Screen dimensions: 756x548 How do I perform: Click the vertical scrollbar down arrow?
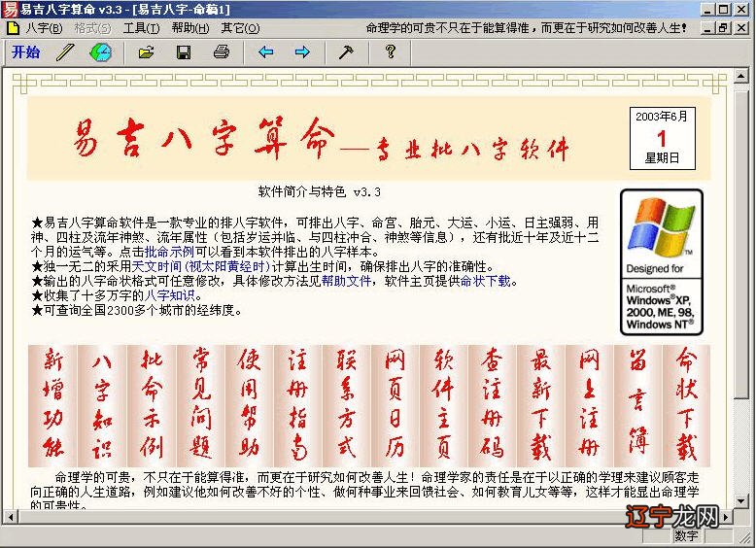pyautogui.click(x=741, y=501)
